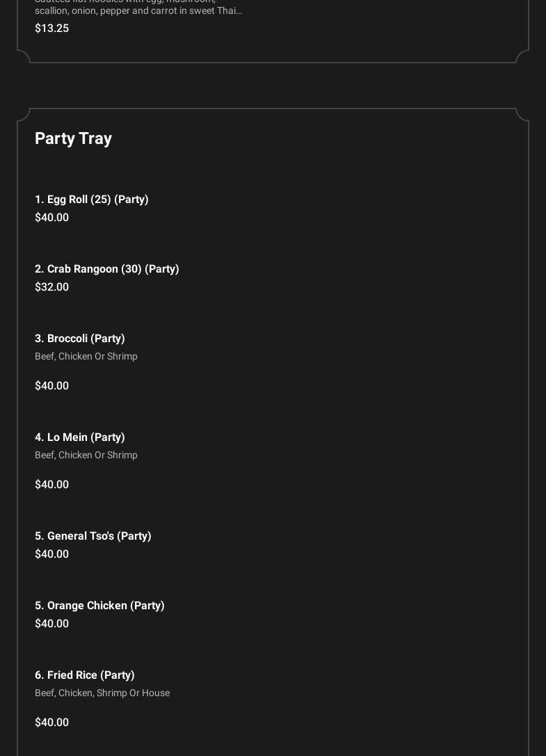Open the Broccoli (Party) menu item
Viewport: 546px width, 756px height.
point(80,339)
